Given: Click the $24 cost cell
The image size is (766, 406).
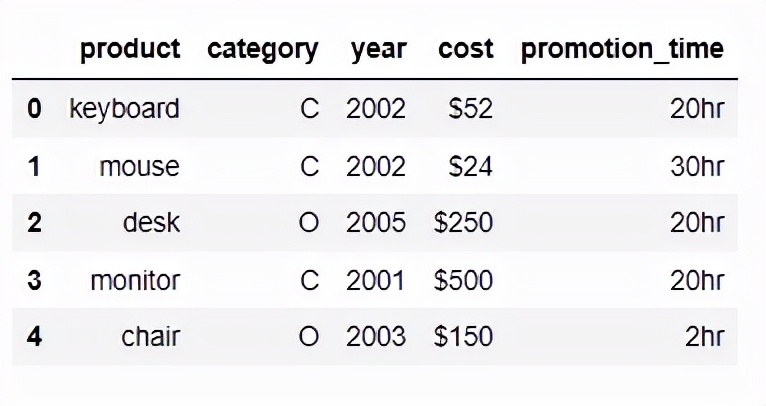Looking at the screenshot, I should pos(471,167).
